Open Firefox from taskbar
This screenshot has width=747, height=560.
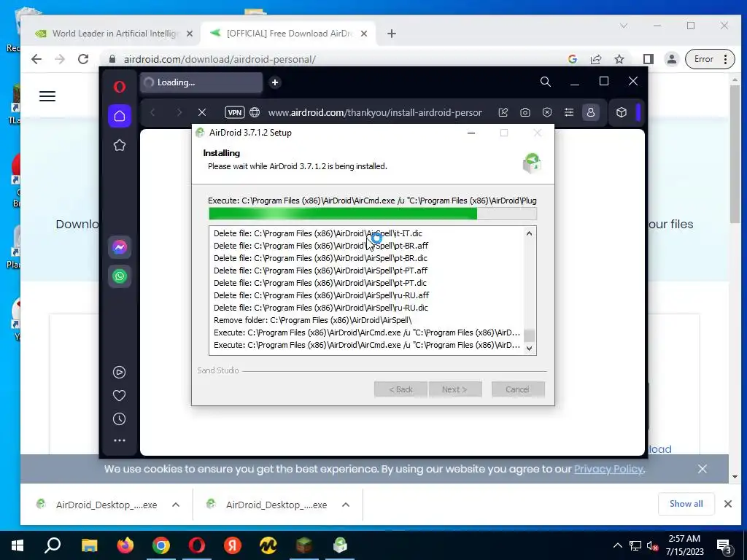pos(125,545)
